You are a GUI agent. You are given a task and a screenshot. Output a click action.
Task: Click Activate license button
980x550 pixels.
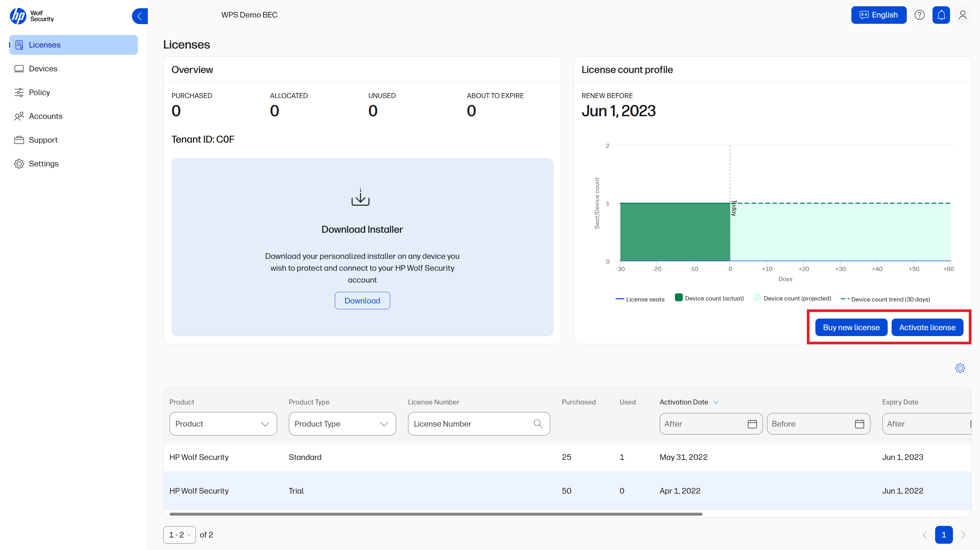pyautogui.click(x=927, y=327)
